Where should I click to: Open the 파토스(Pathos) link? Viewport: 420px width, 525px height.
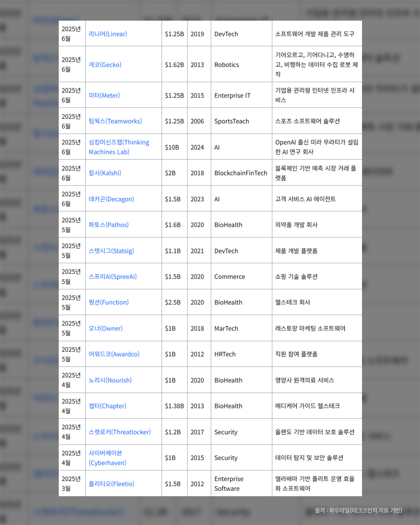pyautogui.click(x=108, y=224)
